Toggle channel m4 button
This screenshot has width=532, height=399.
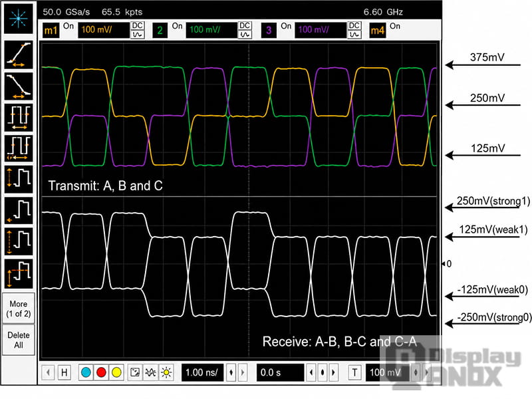coord(377,31)
